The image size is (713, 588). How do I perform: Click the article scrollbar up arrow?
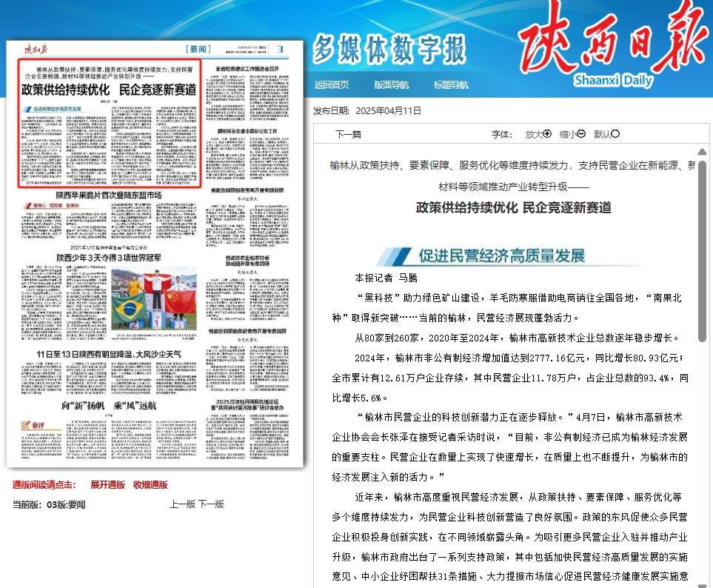(702, 152)
